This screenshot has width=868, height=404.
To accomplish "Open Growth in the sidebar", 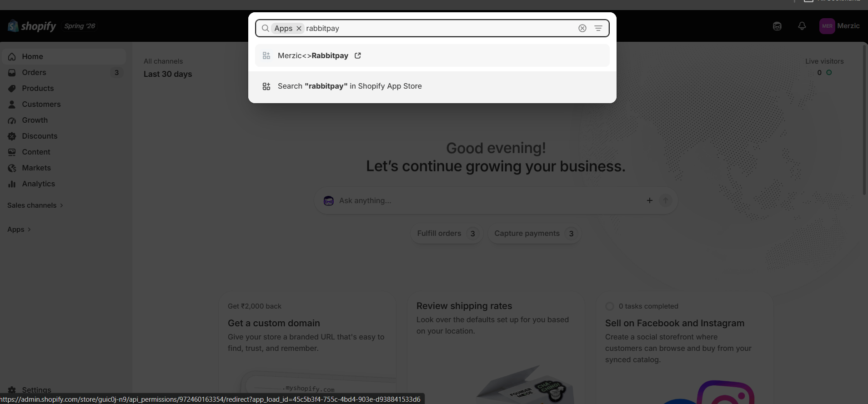I will [64, 120].
